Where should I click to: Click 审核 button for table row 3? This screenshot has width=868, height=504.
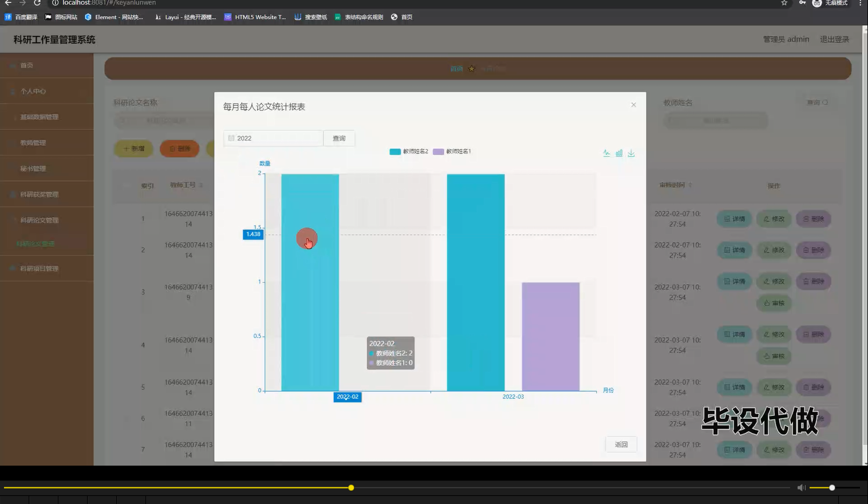pyautogui.click(x=774, y=303)
